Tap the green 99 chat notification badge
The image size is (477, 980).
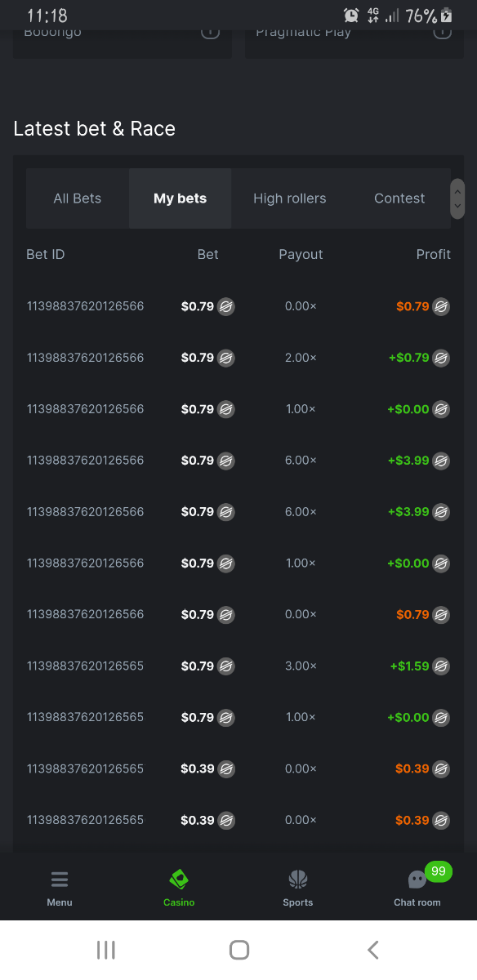[x=439, y=871]
